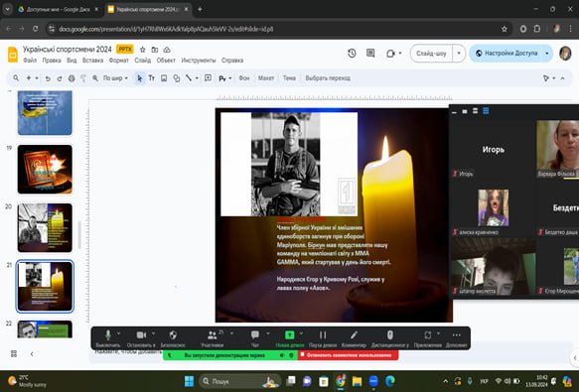This screenshot has width=579, height=392.
Task: Click the Тема theme button
Action: point(289,78)
